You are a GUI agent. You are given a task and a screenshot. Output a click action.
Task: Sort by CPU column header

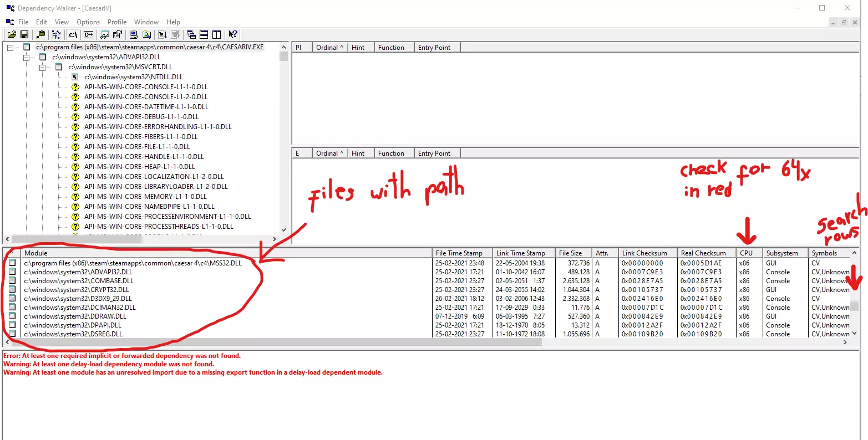(x=750, y=253)
